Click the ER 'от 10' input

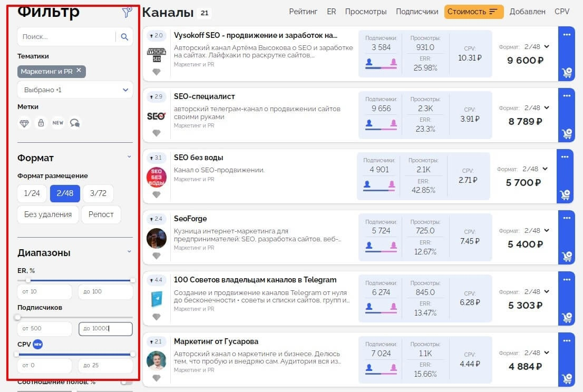point(45,292)
